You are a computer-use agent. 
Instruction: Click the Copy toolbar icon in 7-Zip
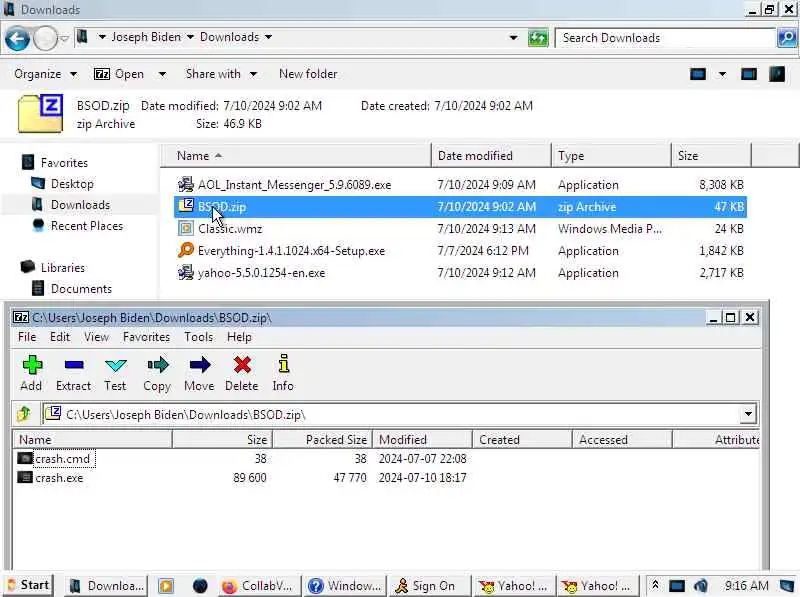pos(157,373)
